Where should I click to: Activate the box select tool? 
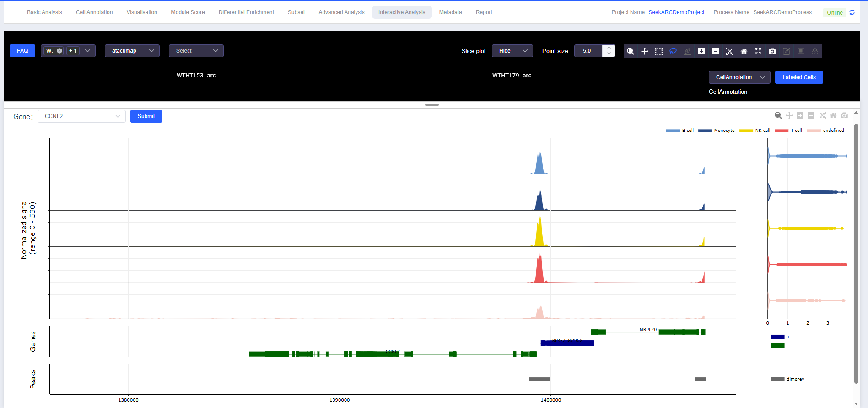(x=658, y=51)
